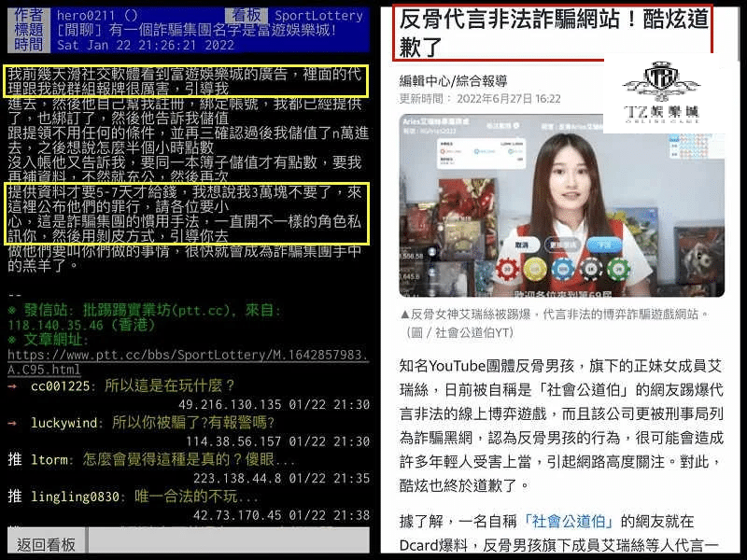The image size is (747, 560).
Task: Click the 標題 header label
Action: pyautogui.click(x=29, y=30)
